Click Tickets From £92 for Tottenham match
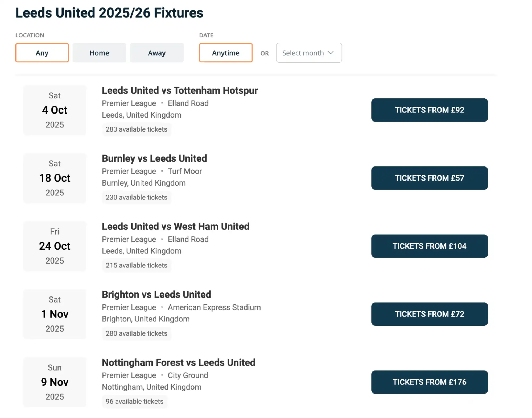The image size is (532, 418). pyautogui.click(x=429, y=110)
